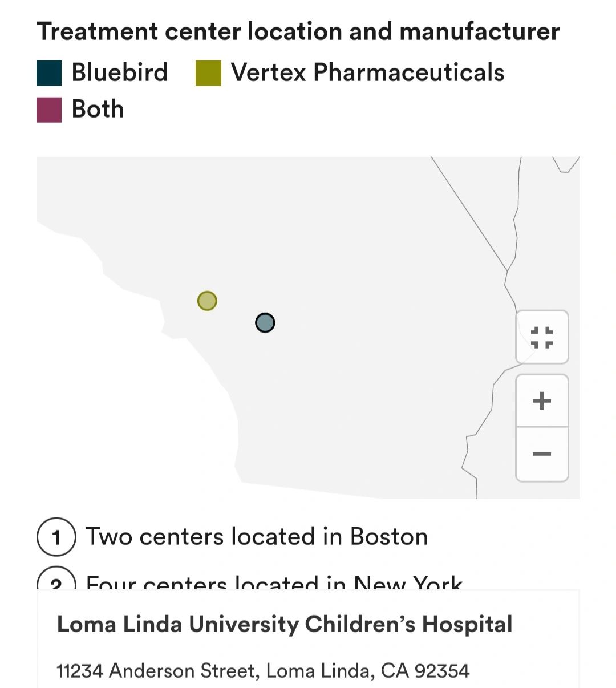The width and height of the screenshot is (616, 688).
Task: Click the map reset view icon
Action: [542, 337]
